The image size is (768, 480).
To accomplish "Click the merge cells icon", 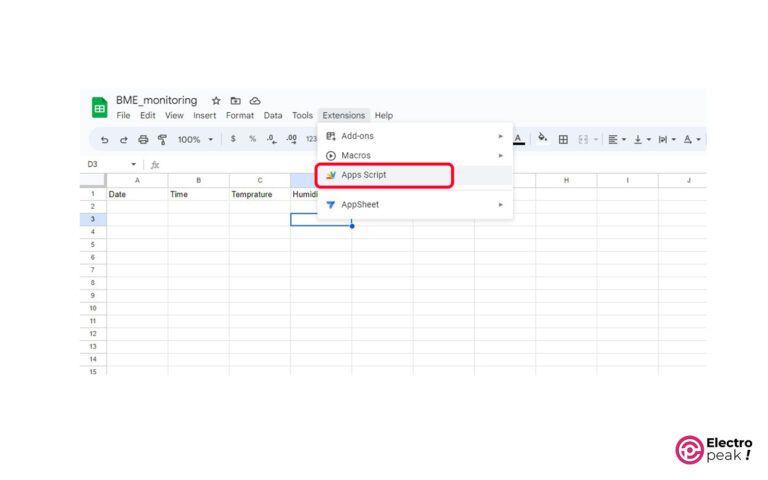I will 583,140.
